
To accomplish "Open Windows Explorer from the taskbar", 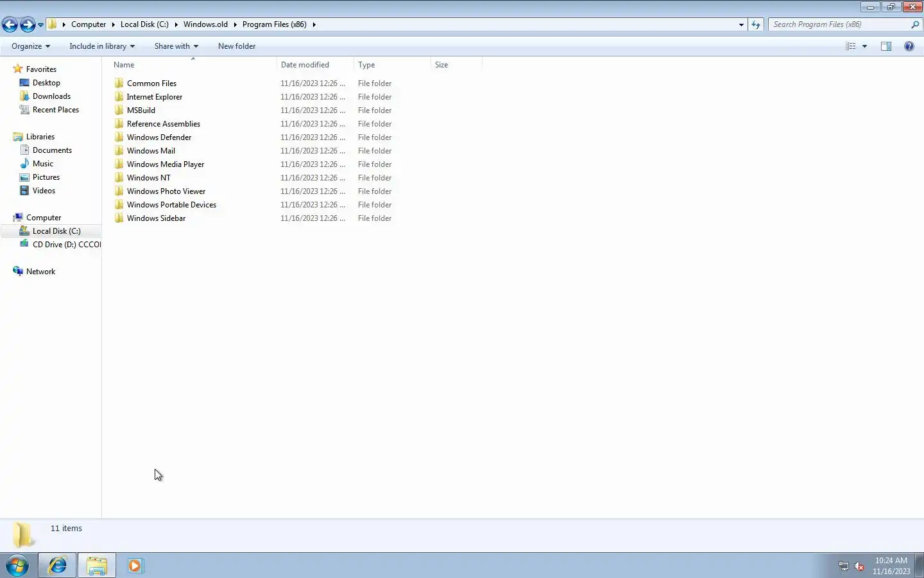I will click(x=97, y=565).
